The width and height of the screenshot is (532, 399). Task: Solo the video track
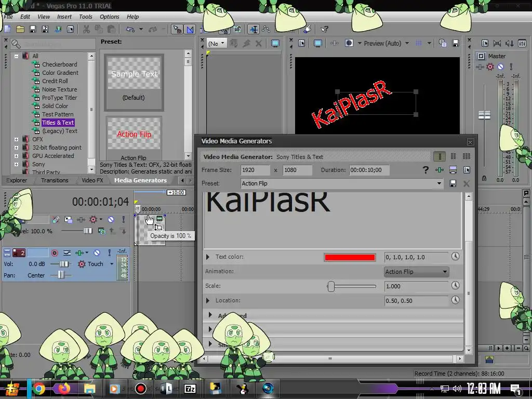[x=124, y=220]
